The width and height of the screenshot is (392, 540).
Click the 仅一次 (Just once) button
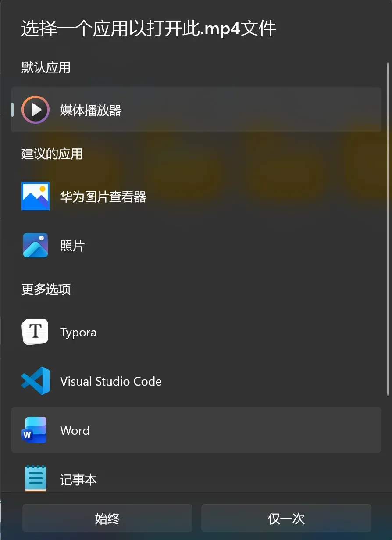pyautogui.click(x=286, y=518)
